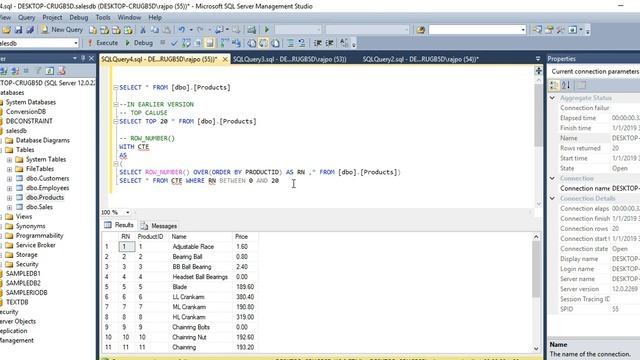Display Estimated Execution Plan icon
The height and width of the screenshot is (360, 640).
[x=186, y=43]
